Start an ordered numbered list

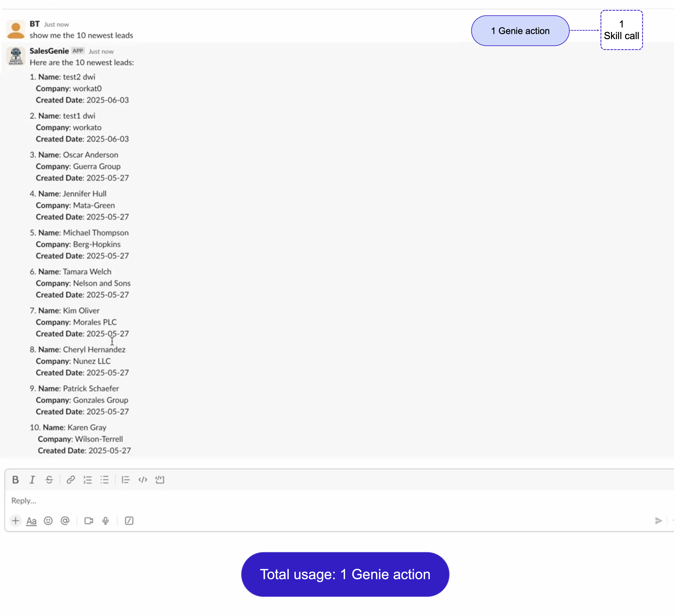[x=88, y=480]
